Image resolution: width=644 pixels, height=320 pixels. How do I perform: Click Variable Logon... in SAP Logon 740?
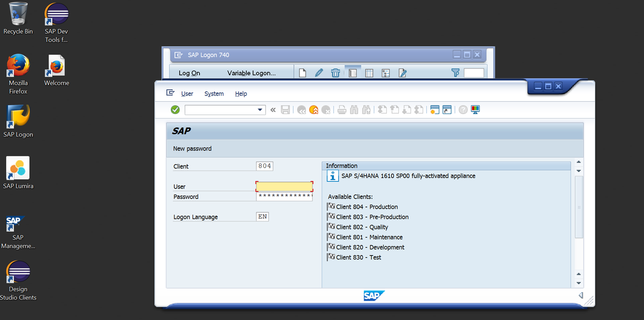(x=252, y=73)
